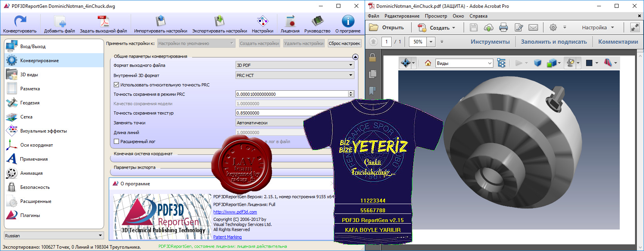The height and width of the screenshot is (251, 644).
Task: Open Руководство toolbar icon
Action: click(317, 22)
